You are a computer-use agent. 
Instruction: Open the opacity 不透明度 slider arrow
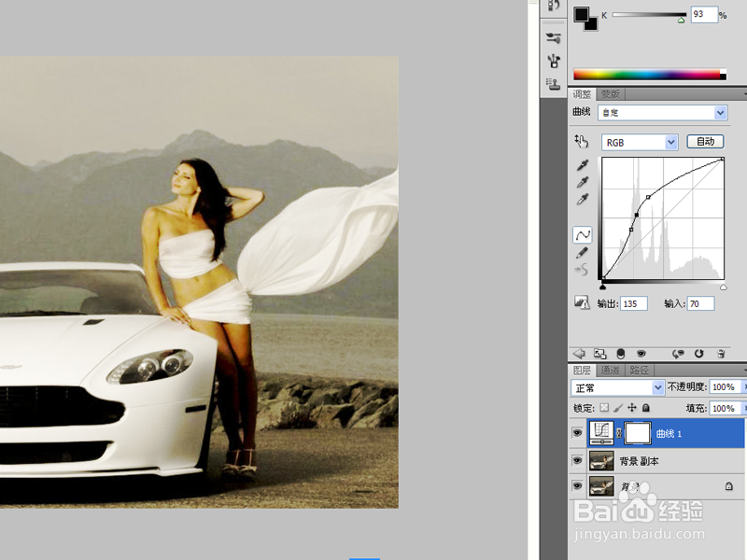click(x=744, y=387)
